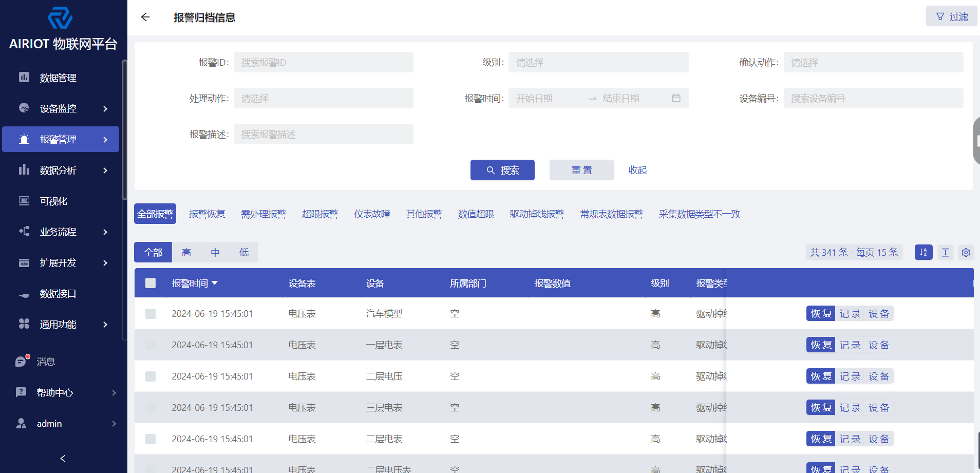
Task: Click 恢复 for the 三层电表 row
Action: [821, 408]
